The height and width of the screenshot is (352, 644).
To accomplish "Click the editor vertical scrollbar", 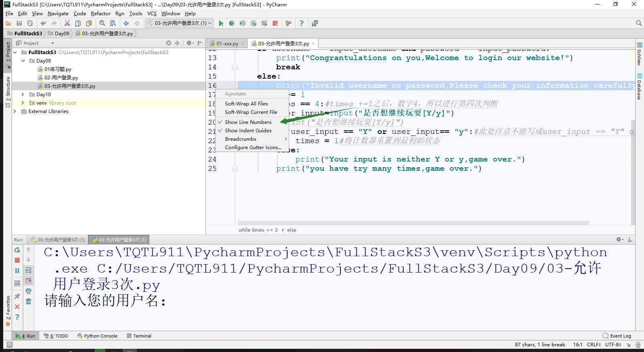I will click(x=633, y=172).
